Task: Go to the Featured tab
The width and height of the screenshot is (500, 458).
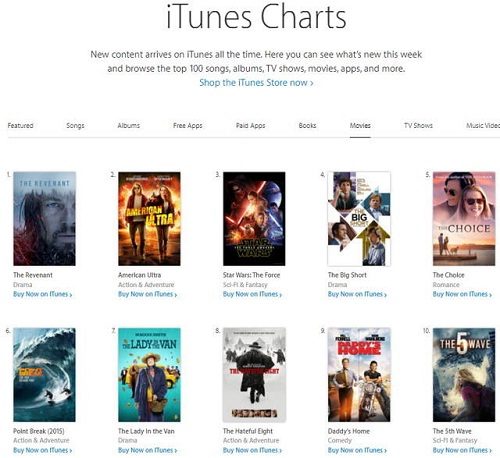Action: pos(20,126)
